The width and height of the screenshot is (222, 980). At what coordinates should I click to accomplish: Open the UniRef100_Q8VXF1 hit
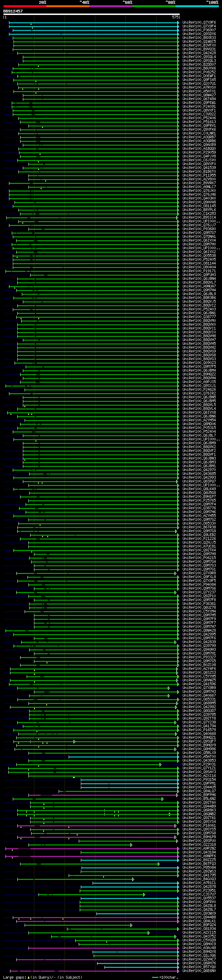point(199,110)
